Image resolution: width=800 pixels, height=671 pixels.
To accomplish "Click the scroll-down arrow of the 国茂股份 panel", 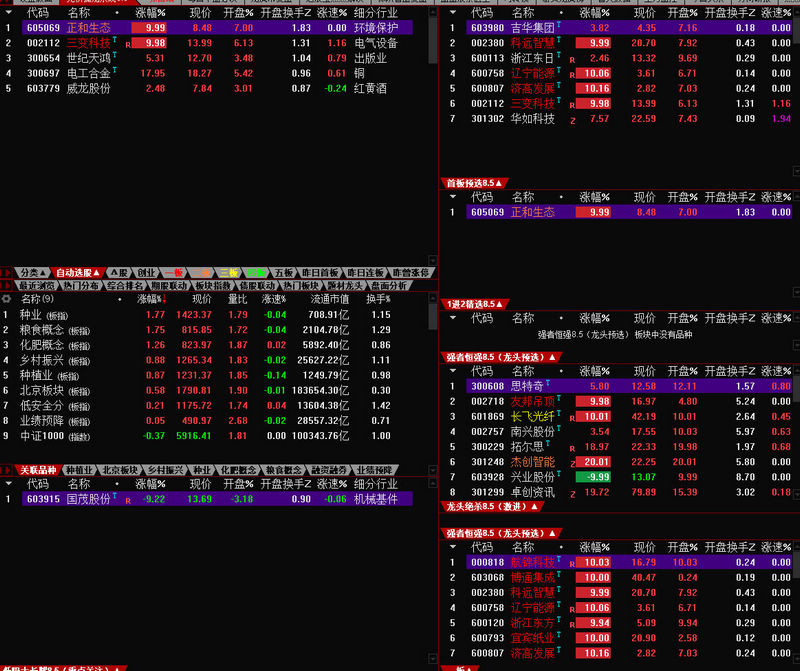I will tap(433, 658).
